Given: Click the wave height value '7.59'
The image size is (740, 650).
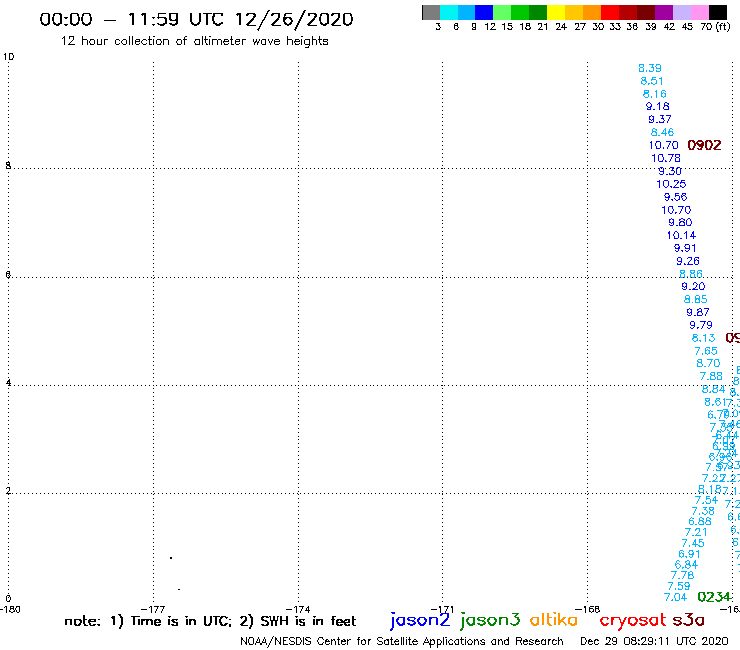Looking at the screenshot, I should click(x=679, y=586).
